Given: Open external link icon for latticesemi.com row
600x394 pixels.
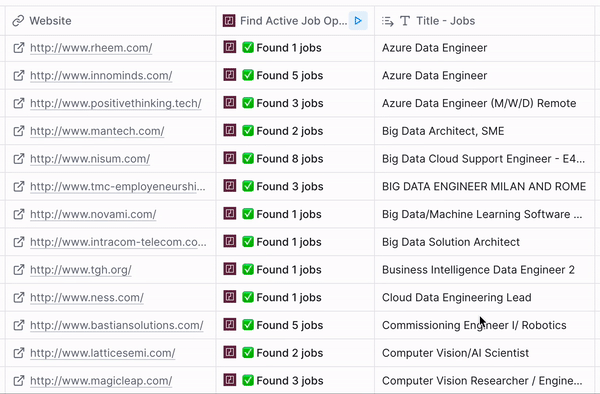Looking at the screenshot, I should coord(18,353).
